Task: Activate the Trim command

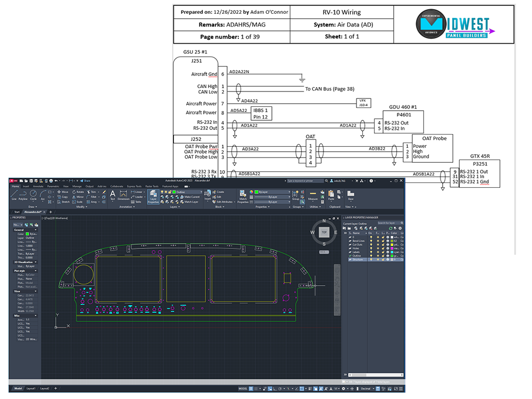Action: [92, 192]
